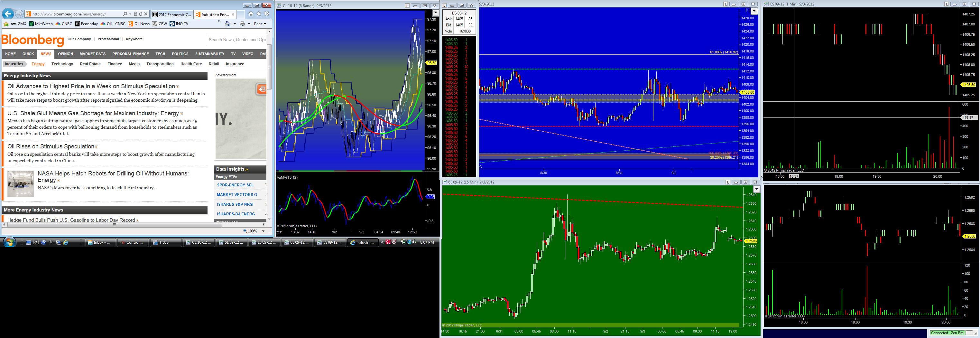
Task: Click the address bar search magnifier icon
Action: (x=125, y=14)
